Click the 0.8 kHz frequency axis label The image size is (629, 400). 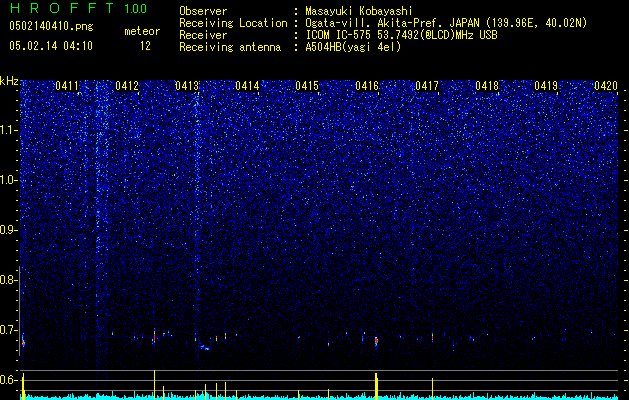8,280
